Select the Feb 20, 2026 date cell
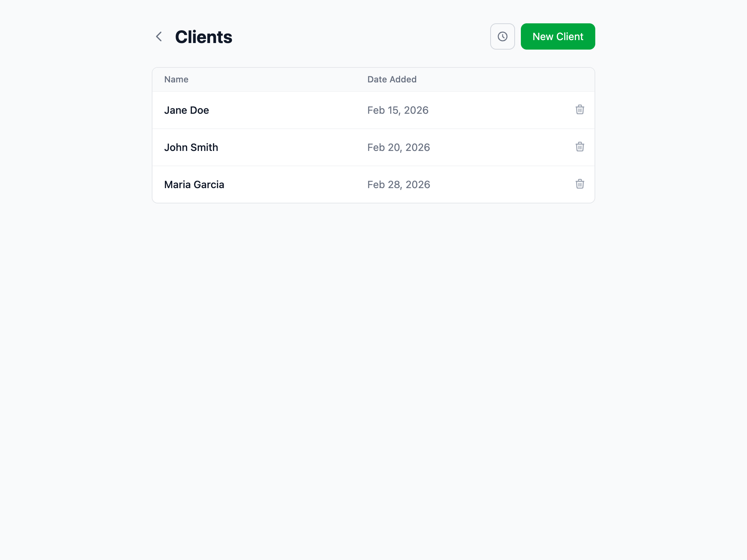This screenshot has width=747, height=560. click(398, 147)
